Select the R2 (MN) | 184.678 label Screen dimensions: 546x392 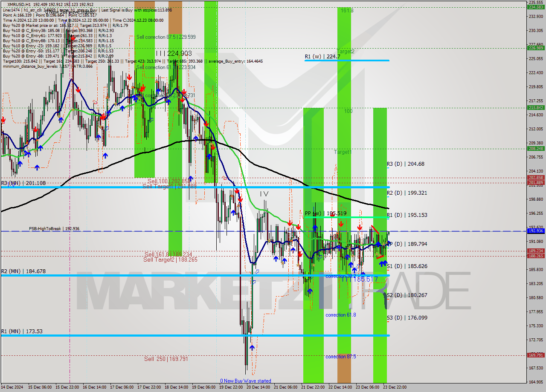(x=23, y=271)
